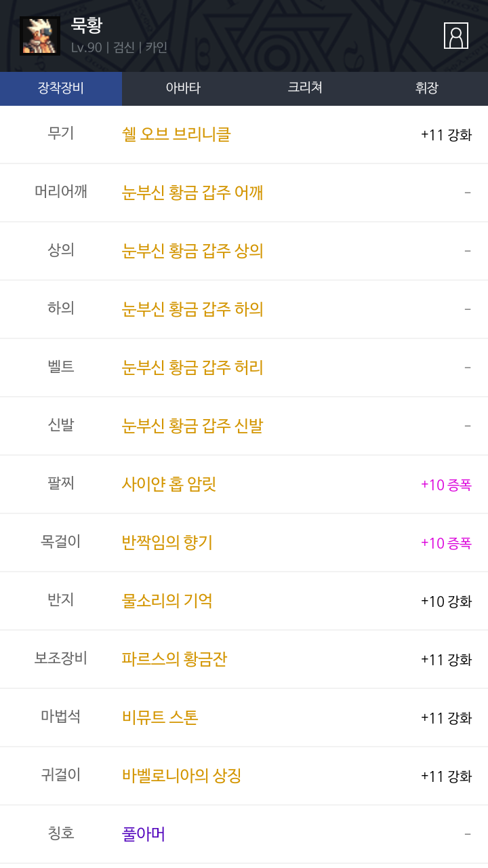Open necklace 반짝임의 향기

click(x=167, y=542)
